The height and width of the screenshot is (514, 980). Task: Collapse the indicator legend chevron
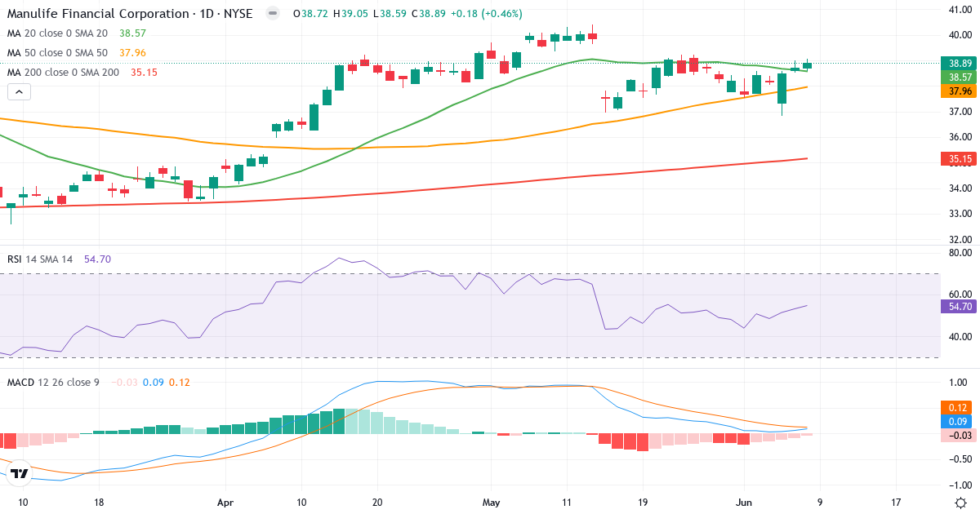20,92
